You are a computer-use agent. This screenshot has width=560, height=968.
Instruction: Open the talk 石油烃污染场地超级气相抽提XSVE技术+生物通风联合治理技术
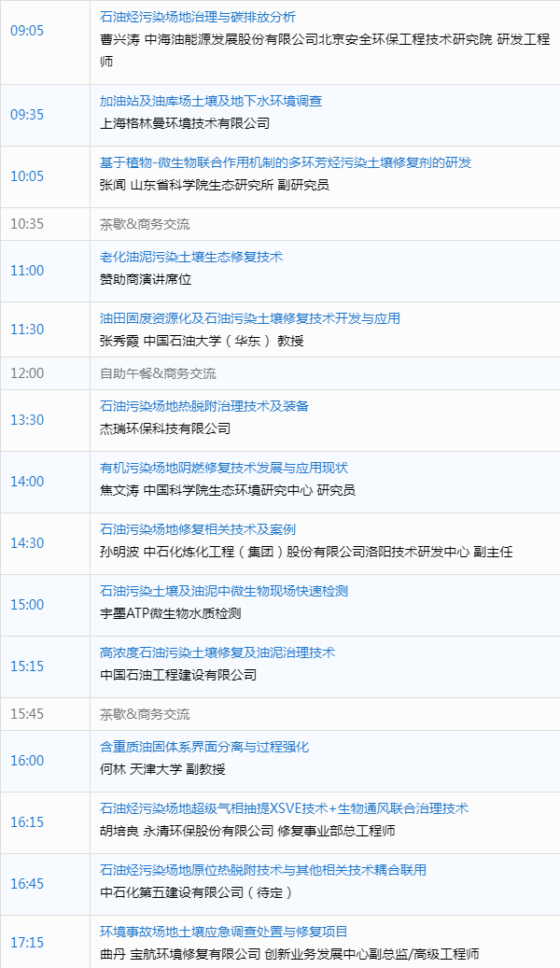[284, 808]
